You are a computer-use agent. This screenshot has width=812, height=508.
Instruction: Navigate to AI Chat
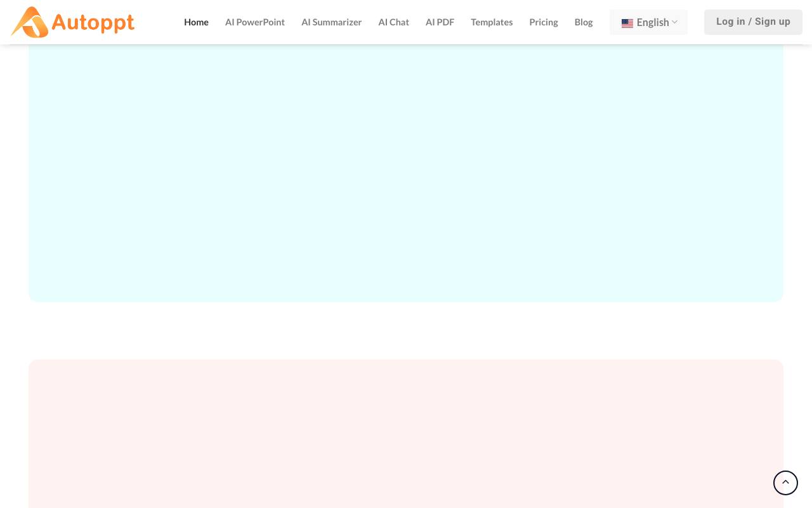(x=393, y=22)
